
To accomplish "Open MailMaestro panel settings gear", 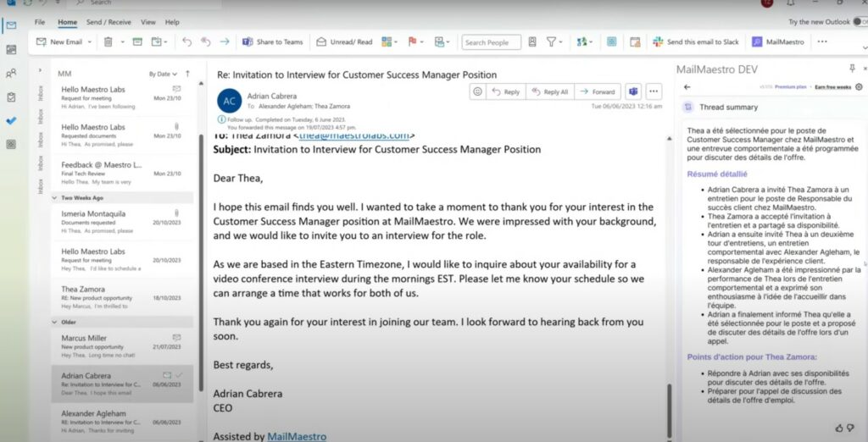I will [x=859, y=87].
